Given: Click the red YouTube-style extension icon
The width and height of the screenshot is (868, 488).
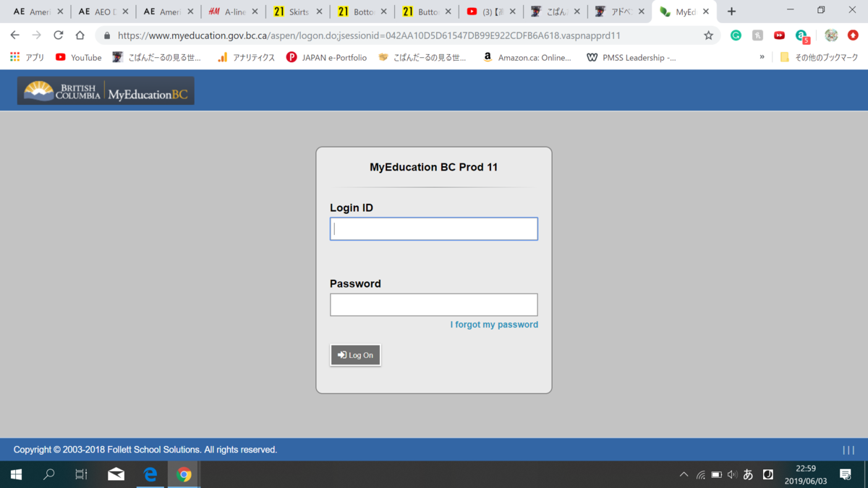Looking at the screenshot, I should pyautogui.click(x=779, y=35).
